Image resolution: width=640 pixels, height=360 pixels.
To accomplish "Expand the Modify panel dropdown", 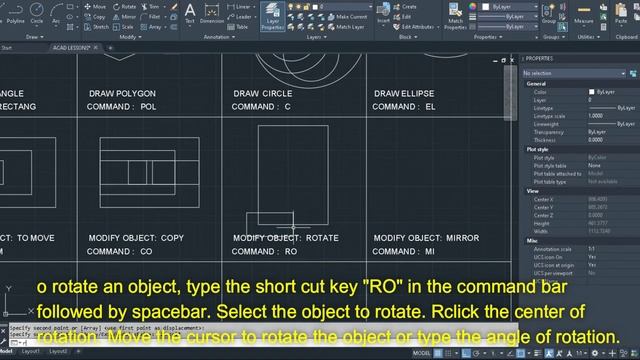I will tap(131, 37).
